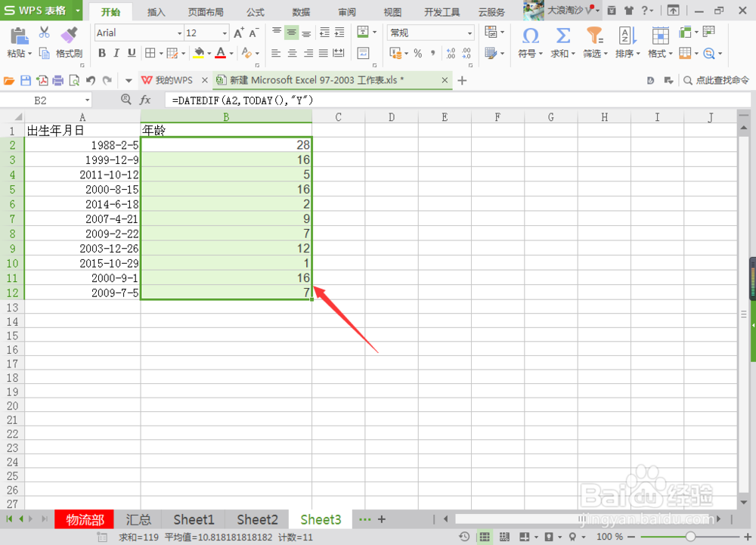Viewport: 756px width, 545px height.
Task: Expand quick access toolbar customize arrow
Action: pos(129,80)
